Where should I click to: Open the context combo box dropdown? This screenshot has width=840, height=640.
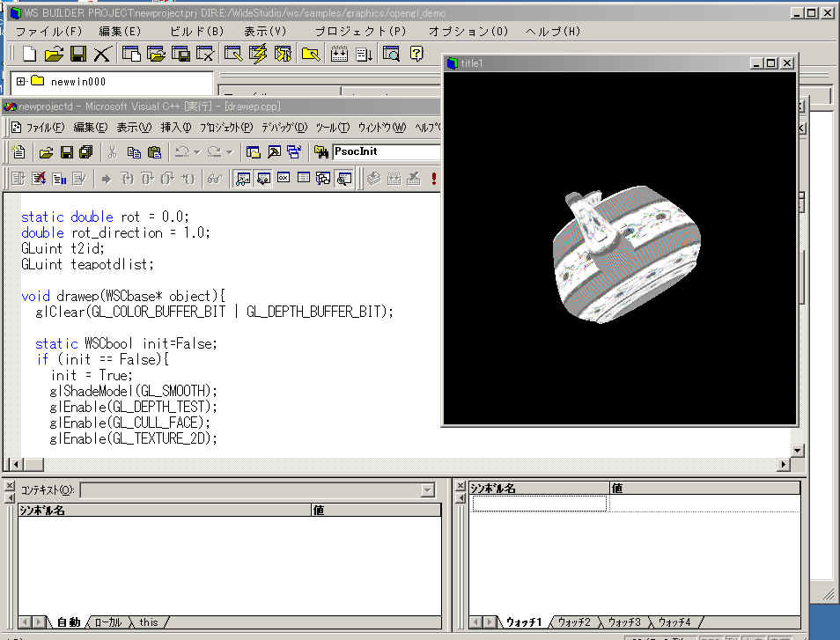(427, 490)
